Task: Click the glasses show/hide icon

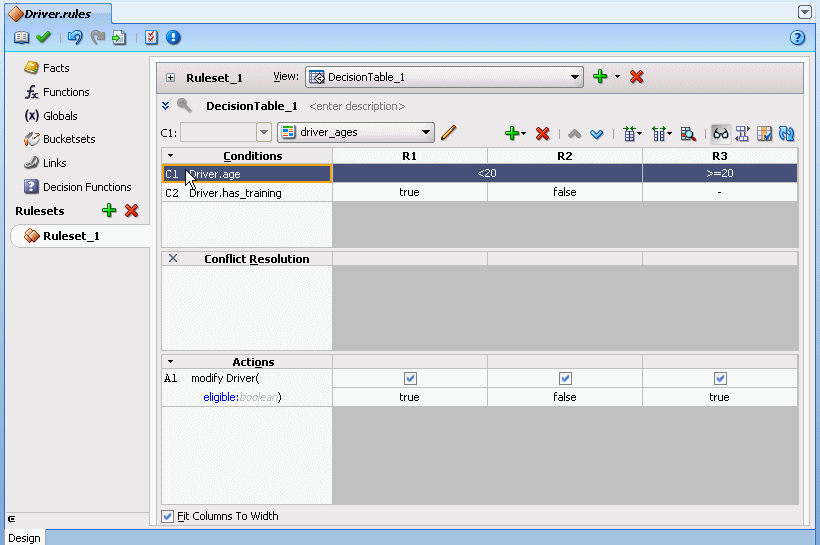Action: pyautogui.click(x=720, y=133)
